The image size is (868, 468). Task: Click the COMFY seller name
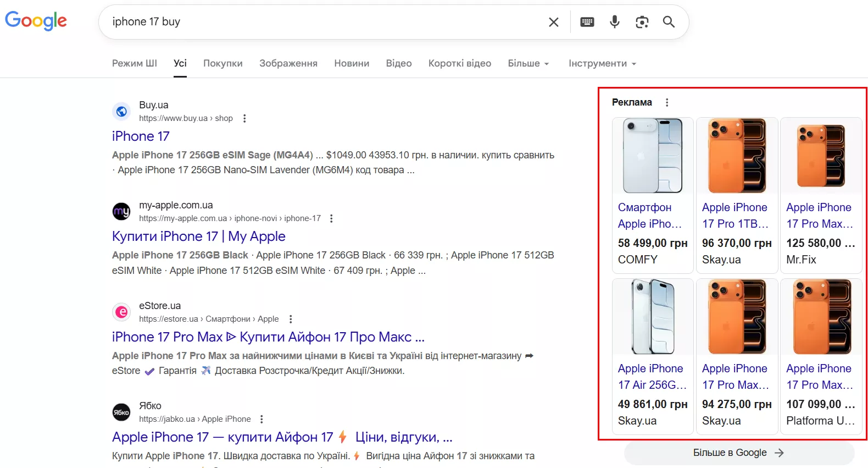638,260
